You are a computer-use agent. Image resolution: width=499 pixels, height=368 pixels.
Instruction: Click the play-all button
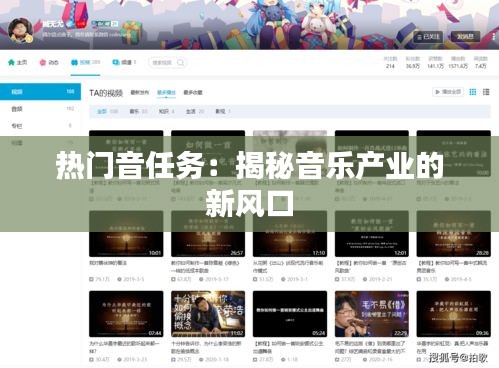pyautogui.click(x=448, y=92)
